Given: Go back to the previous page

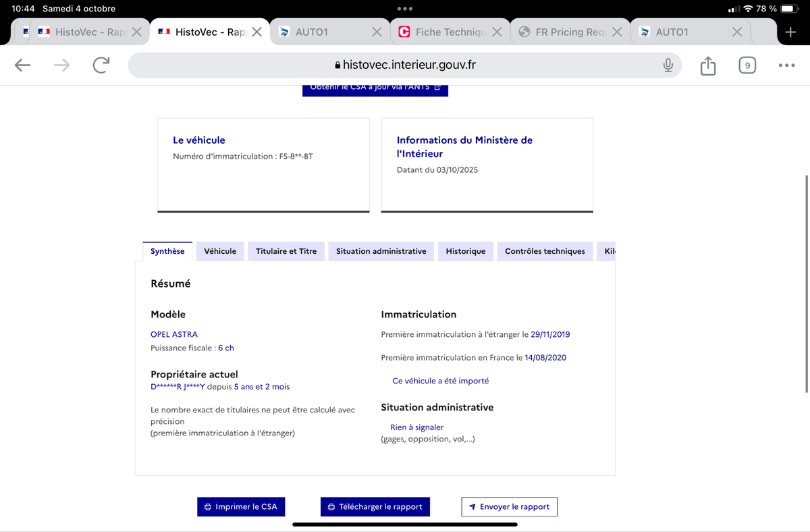Looking at the screenshot, I should (22, 65).
